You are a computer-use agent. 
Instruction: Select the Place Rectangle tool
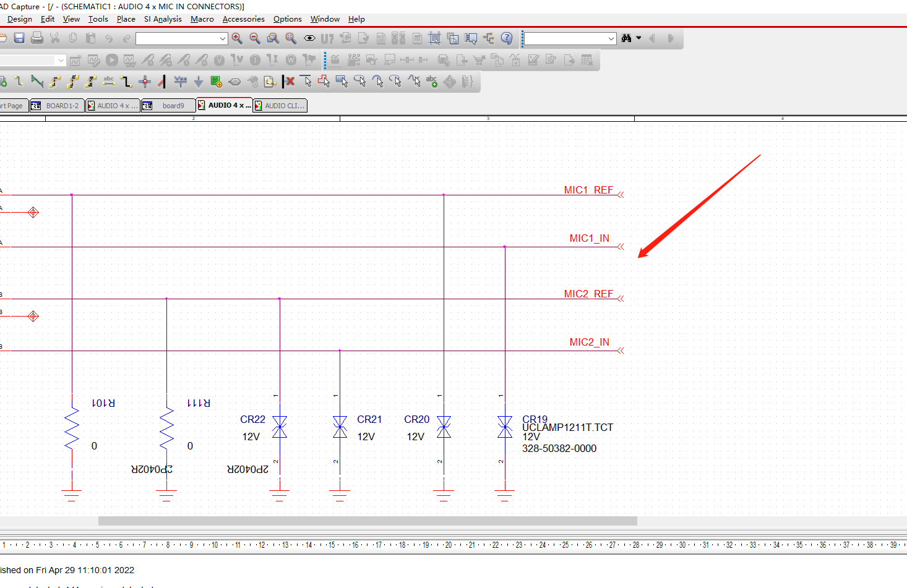(342, 82)
